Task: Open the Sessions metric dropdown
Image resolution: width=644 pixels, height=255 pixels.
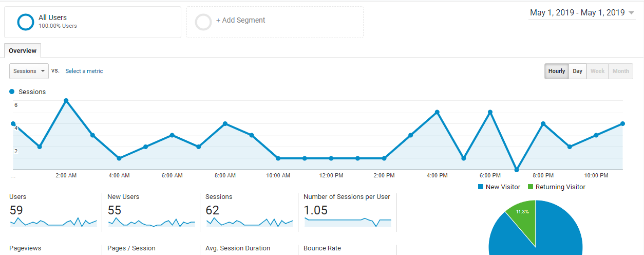Action: click(x=29, y=71)
